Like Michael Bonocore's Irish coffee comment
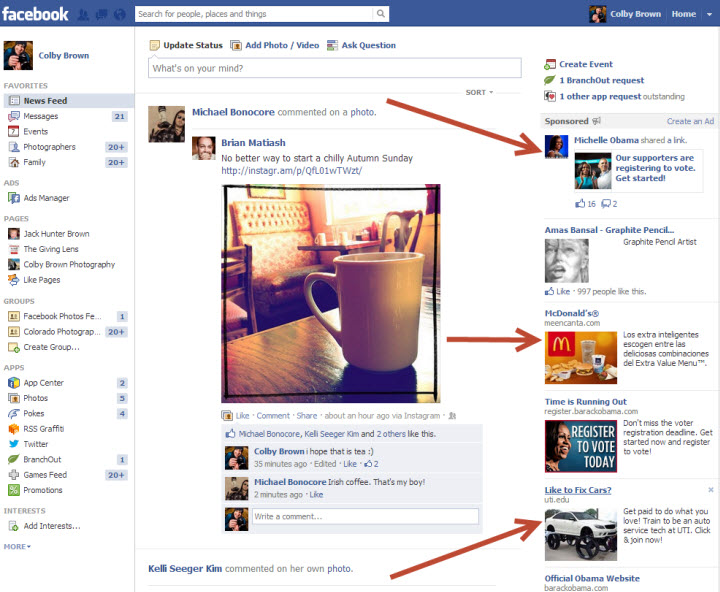Viewport: 720px width, 592px height. click(316, 495)
